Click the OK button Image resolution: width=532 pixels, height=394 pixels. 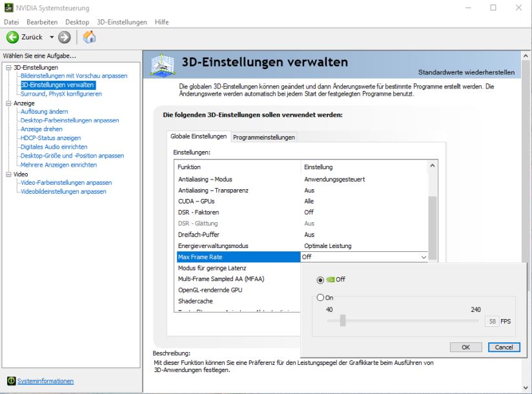point(466,347)
